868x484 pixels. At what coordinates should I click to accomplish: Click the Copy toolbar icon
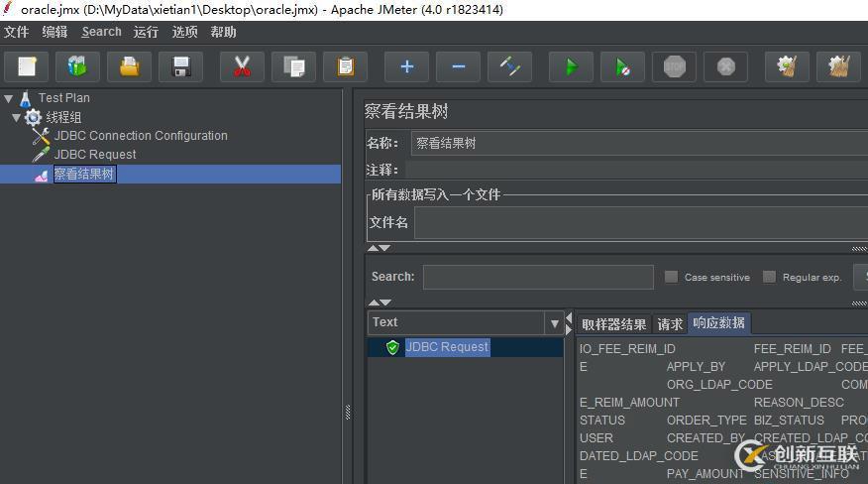pyautogui.click(x=293, y=67)
